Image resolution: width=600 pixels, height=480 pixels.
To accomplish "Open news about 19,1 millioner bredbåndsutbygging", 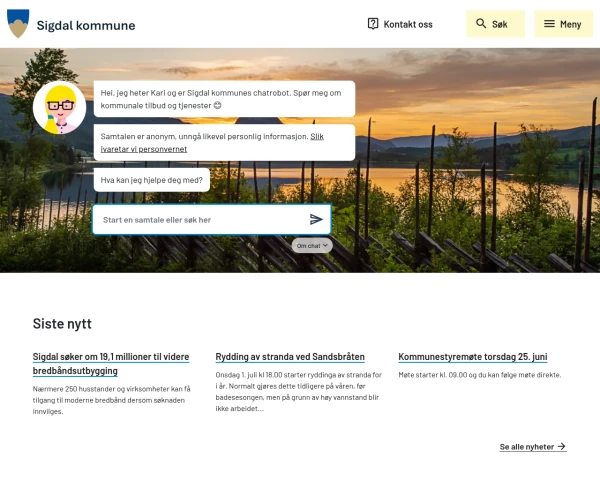I will (x=111, y=364).
